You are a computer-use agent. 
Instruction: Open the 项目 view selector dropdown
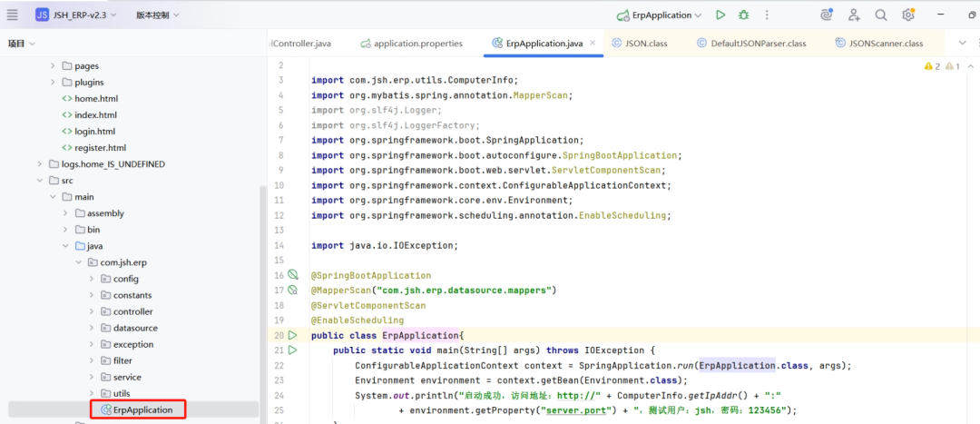click(22, 44)
